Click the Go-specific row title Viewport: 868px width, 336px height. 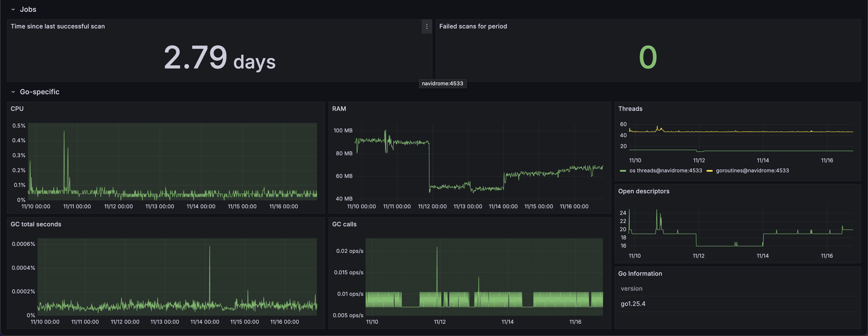click(x=40, y=92)
